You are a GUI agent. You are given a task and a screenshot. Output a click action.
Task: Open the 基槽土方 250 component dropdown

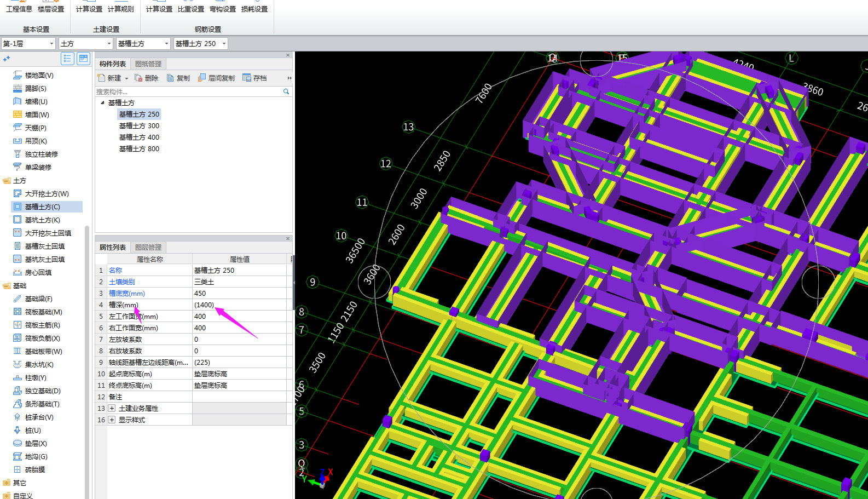[x=224, y=44]
